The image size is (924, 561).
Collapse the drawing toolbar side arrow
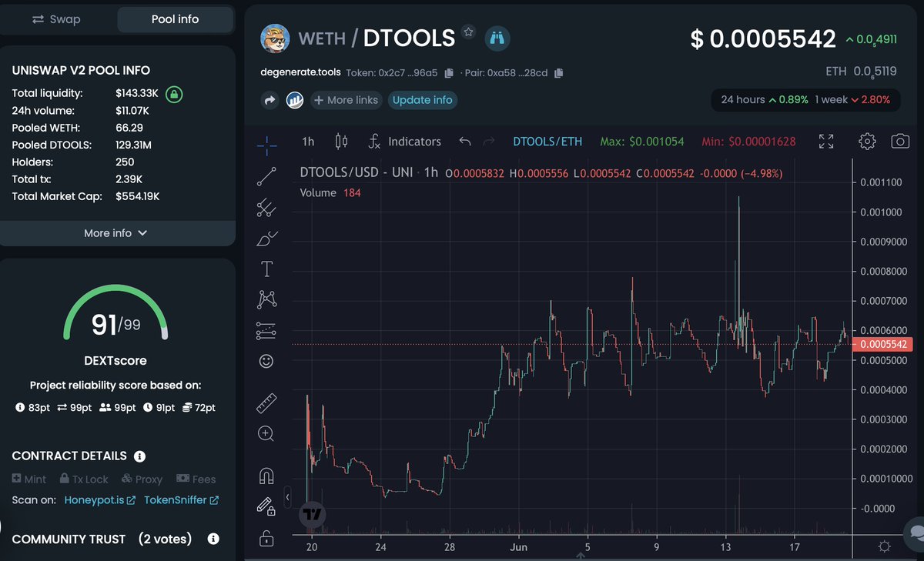pyautogui.click(x=287, y=497)
